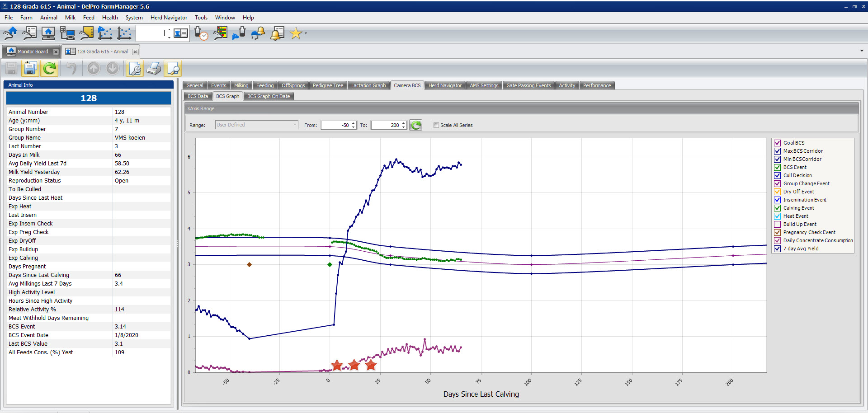The image size is (868, 413).
Task: Click the milk bottle with clock icon
Action: click(201, 33)
